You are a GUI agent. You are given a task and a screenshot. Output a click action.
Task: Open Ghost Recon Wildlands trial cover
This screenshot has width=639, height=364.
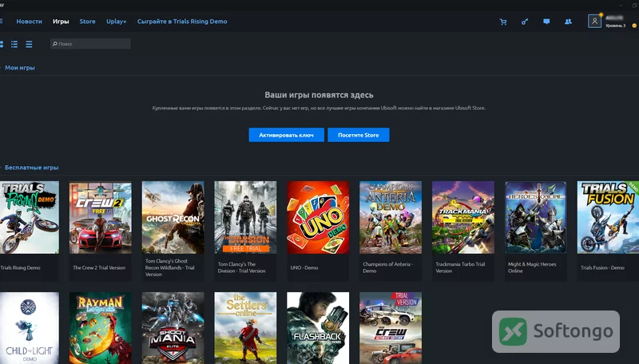173,217
